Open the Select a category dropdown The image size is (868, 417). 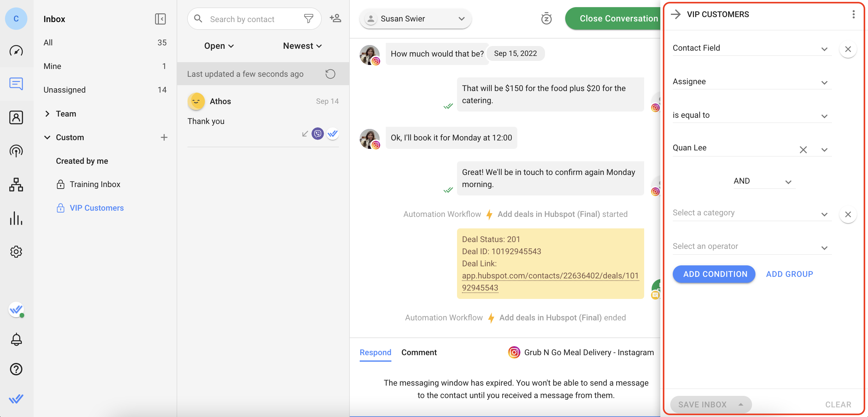[x=752, y=213]
